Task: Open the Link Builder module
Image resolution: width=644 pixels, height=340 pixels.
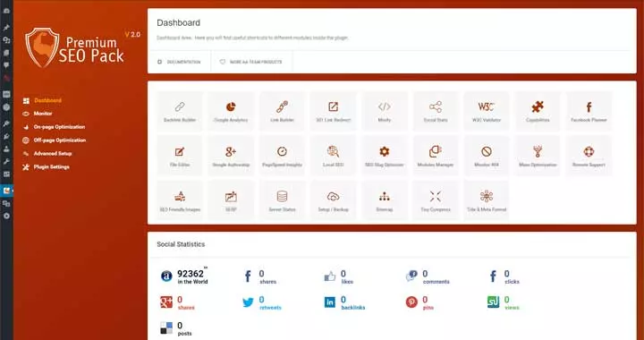Action: tap(282, 111)
